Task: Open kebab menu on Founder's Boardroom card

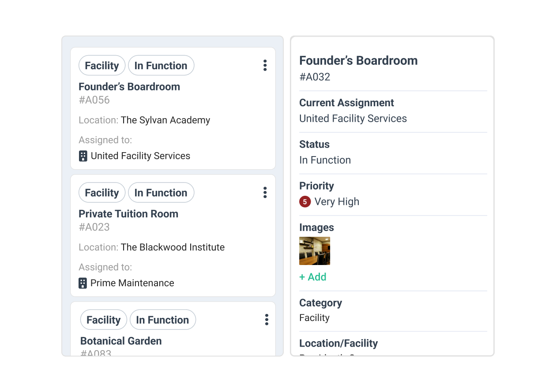Action: point(265,66)
